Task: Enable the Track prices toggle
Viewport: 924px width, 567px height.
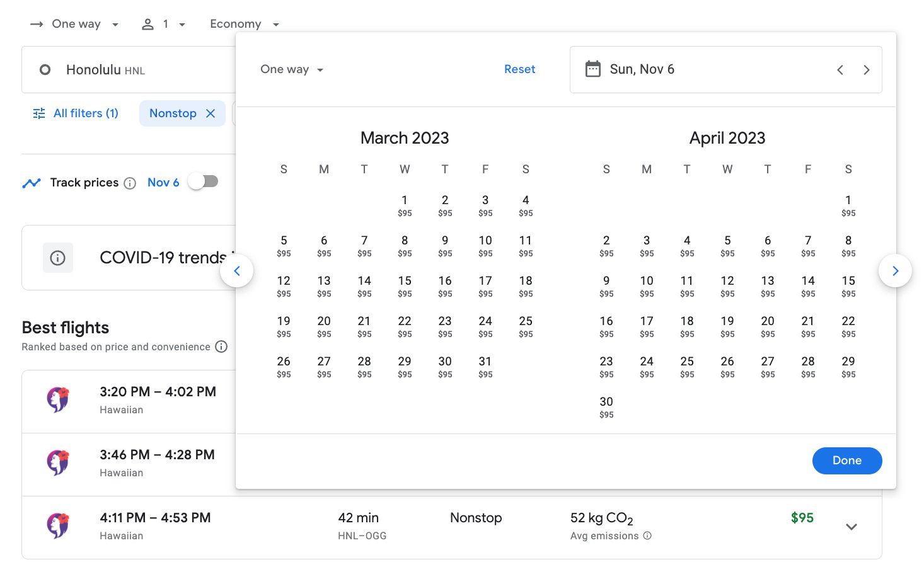Action: click(x=203, y=181)
